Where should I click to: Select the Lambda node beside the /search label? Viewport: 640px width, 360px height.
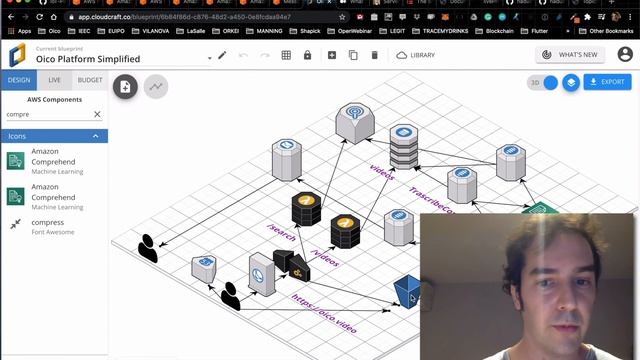point(306,209)
